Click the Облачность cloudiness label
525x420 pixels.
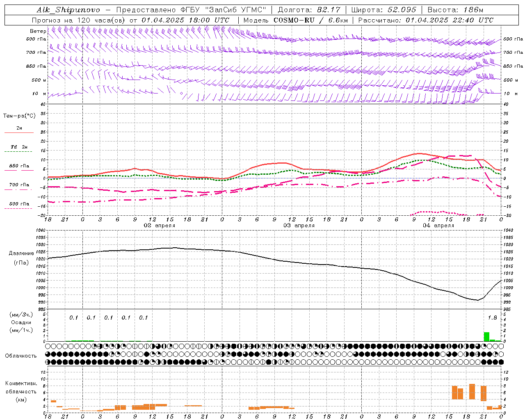(x=21, y=356)
